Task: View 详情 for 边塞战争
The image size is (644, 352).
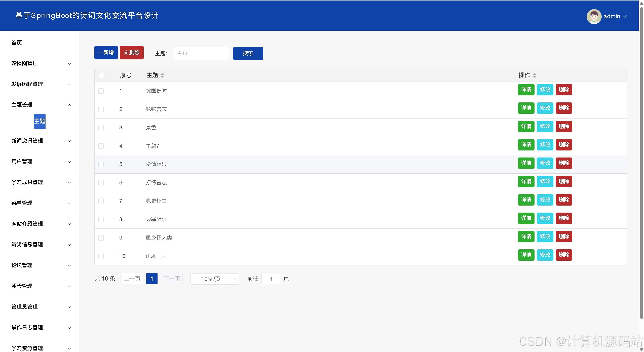Action: pos(526,218)
